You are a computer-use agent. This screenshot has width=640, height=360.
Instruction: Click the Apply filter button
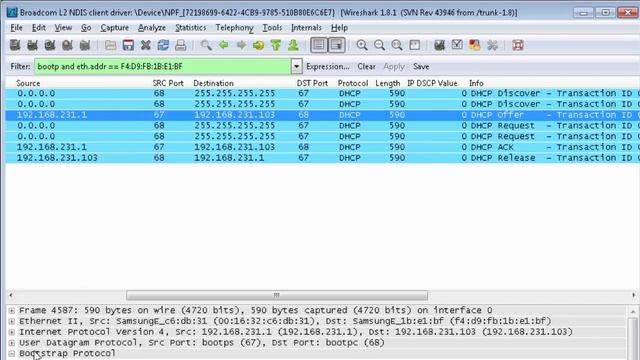pos(394,67)
